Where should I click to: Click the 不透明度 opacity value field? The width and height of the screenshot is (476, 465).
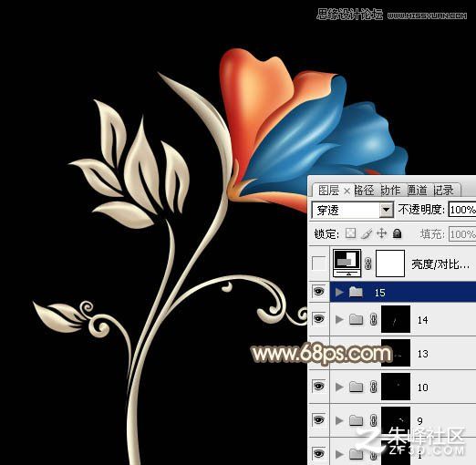tap(462, 210)
